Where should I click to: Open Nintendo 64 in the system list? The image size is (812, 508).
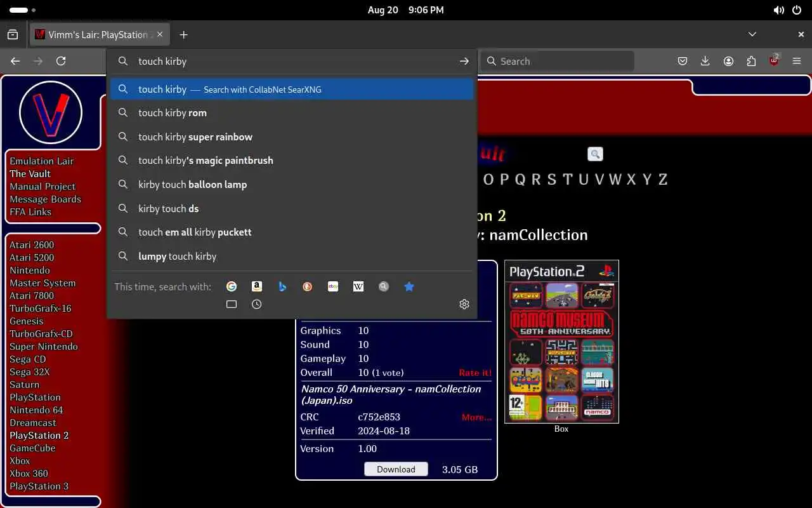(36, 410)
